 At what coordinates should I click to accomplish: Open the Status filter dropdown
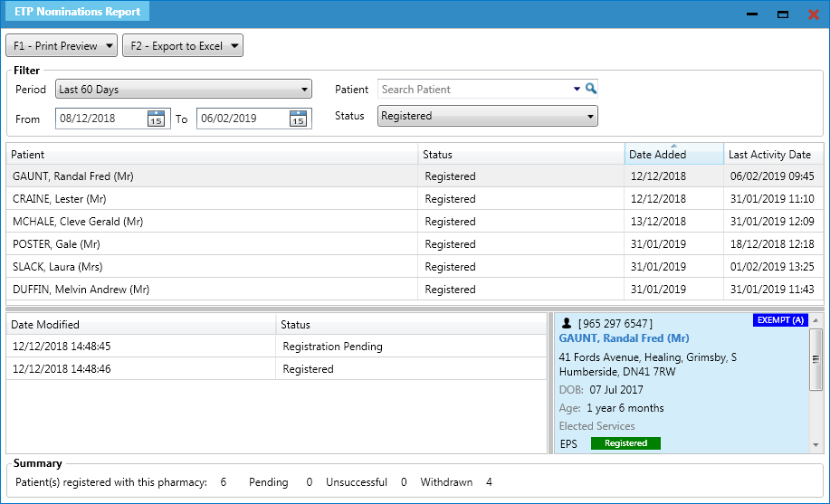590,116
